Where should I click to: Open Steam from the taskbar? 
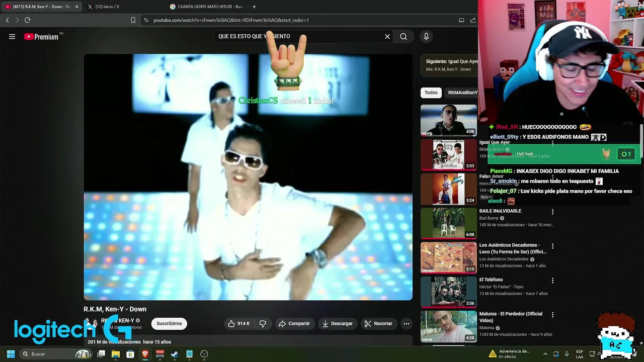tap(175, 354)
